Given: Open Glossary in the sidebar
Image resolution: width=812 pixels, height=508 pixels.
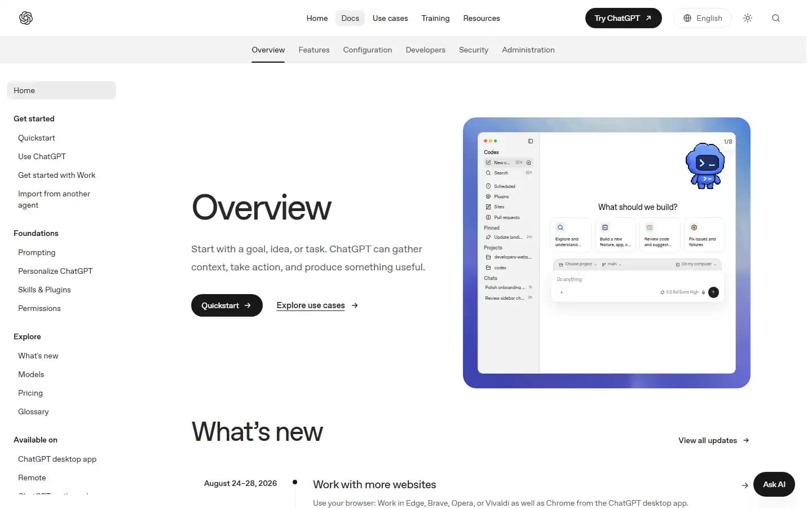Looking at the screenshot, I should [x=33, y=411].
